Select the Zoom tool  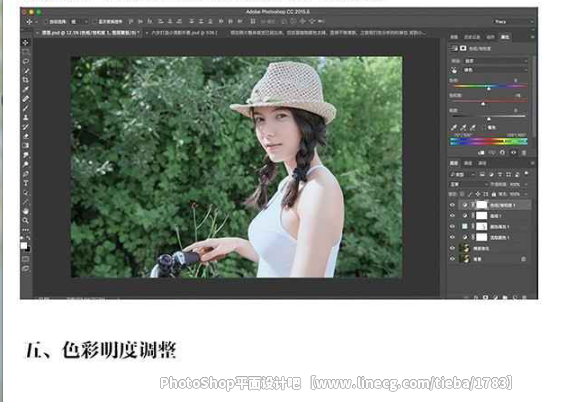(25, 220)
